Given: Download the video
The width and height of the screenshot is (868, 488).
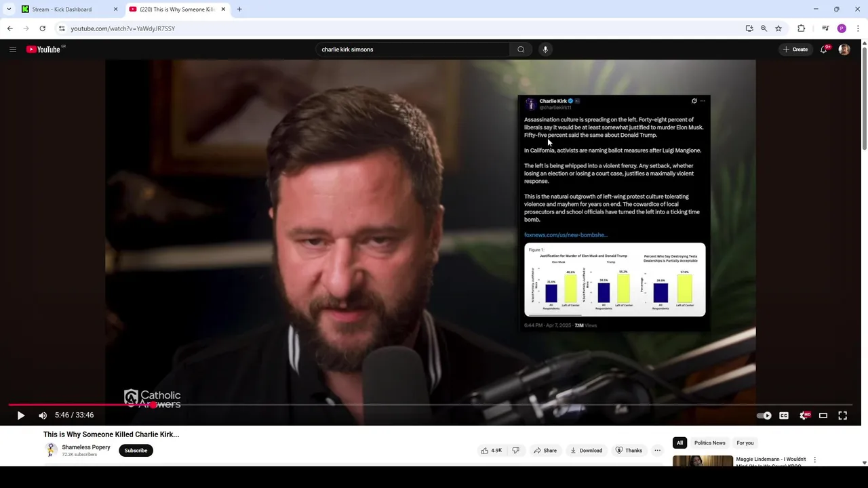Looking at the screenshot, I should pos(586,451).
